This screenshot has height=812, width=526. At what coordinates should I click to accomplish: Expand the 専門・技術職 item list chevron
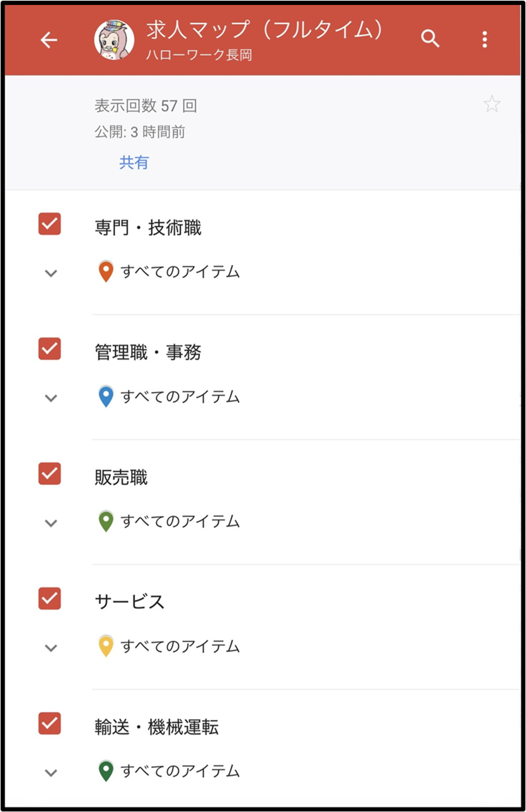[x=51, y=273]
